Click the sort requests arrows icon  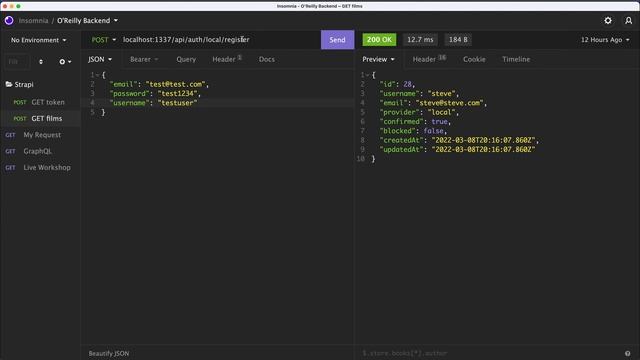click(x=41, y=62)
